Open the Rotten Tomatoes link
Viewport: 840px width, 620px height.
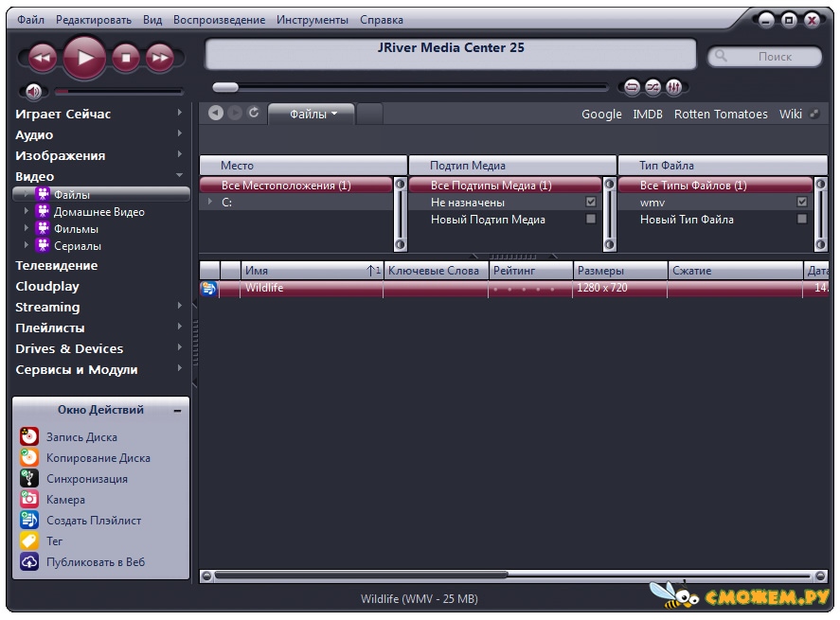pyautogui.click(x=721, y=114)
